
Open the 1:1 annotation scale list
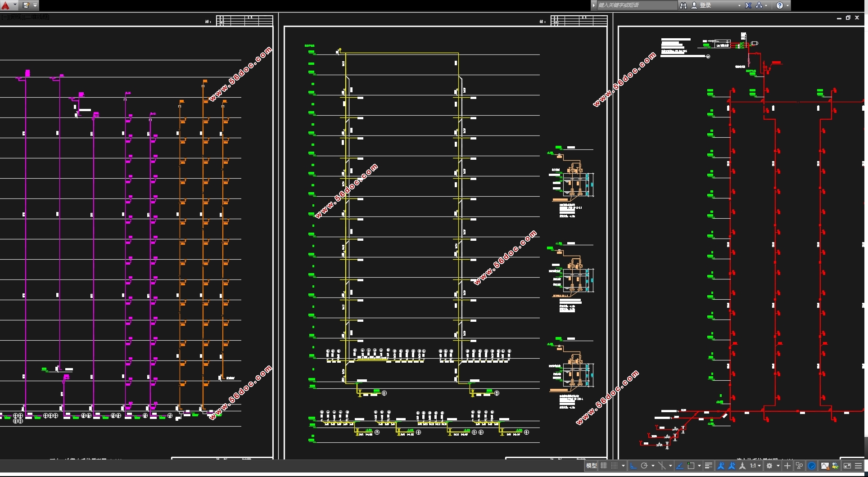tap(755, 466)
